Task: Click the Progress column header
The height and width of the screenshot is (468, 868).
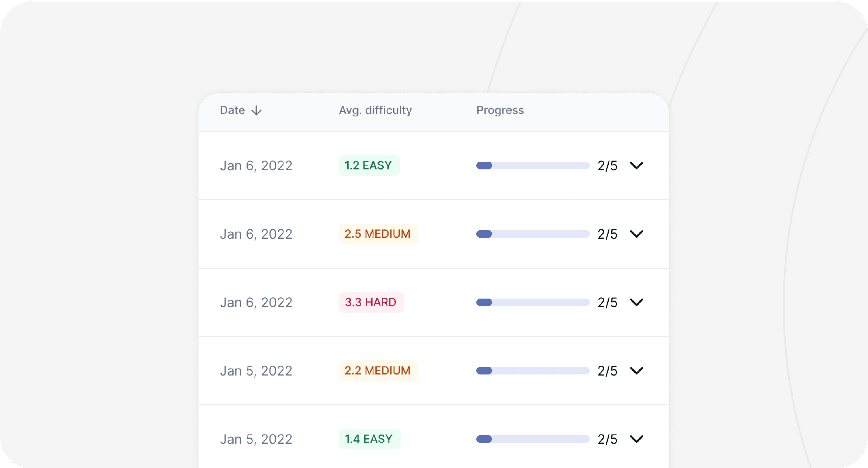Action: tap(500, 110)
